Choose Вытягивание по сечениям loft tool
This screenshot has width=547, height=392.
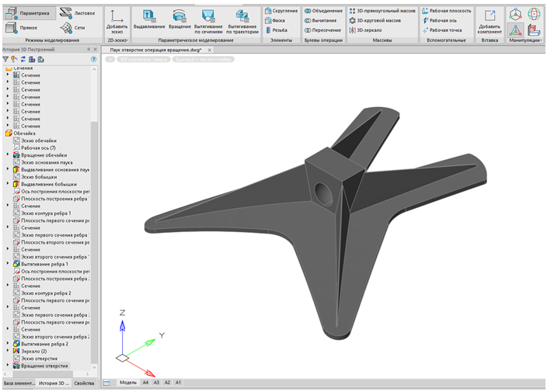[x=207, y=20]
